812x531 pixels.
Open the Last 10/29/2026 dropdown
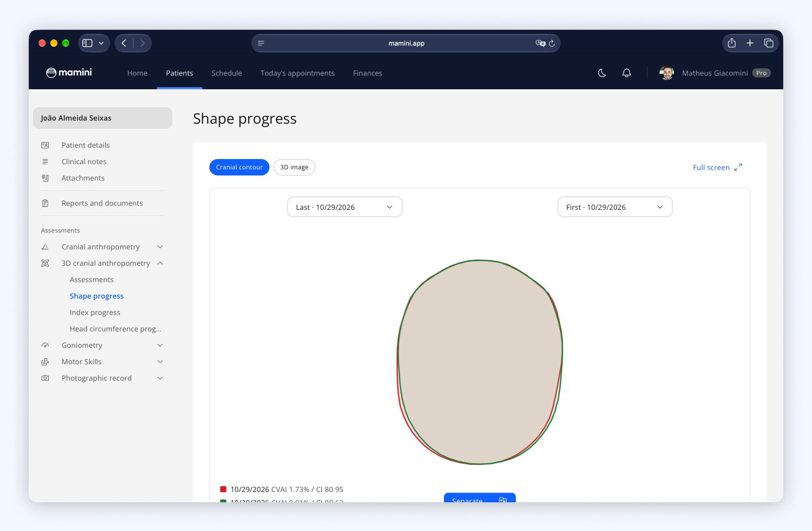coord(344,207)
